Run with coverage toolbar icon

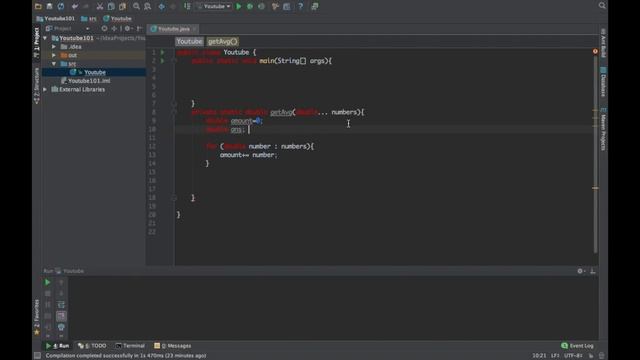pos(261,6)
